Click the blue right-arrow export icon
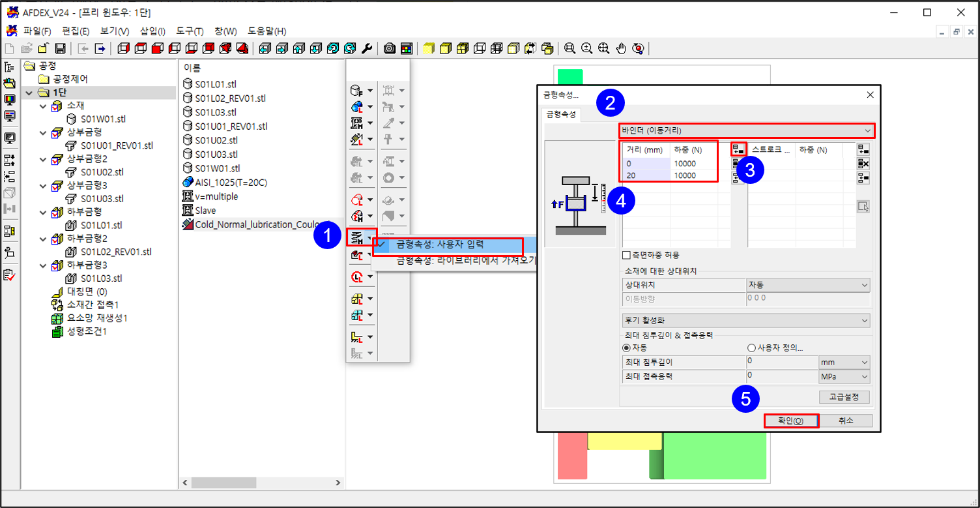Viewport: 980px width, 508px height. 100,48
